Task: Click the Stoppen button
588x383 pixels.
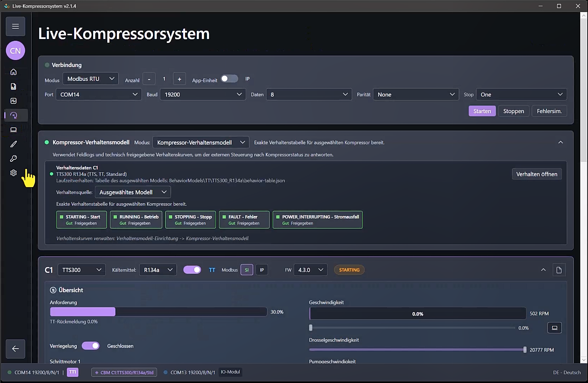Action: [513, 111]
